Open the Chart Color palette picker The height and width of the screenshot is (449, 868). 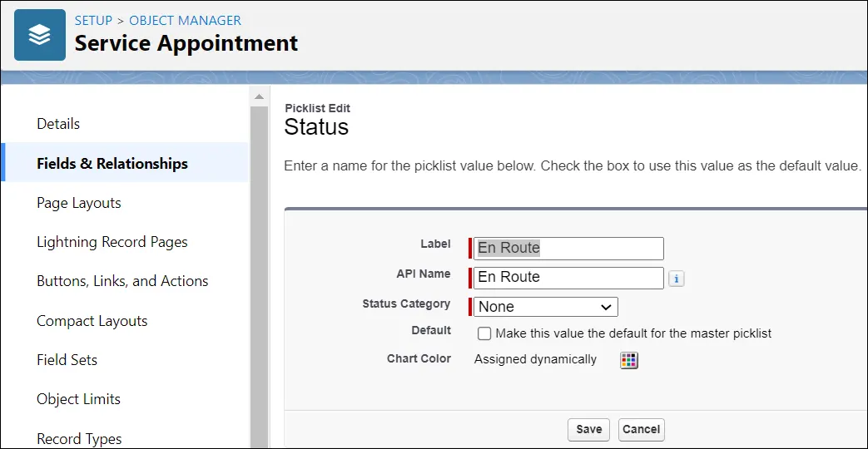coord(628,361)
